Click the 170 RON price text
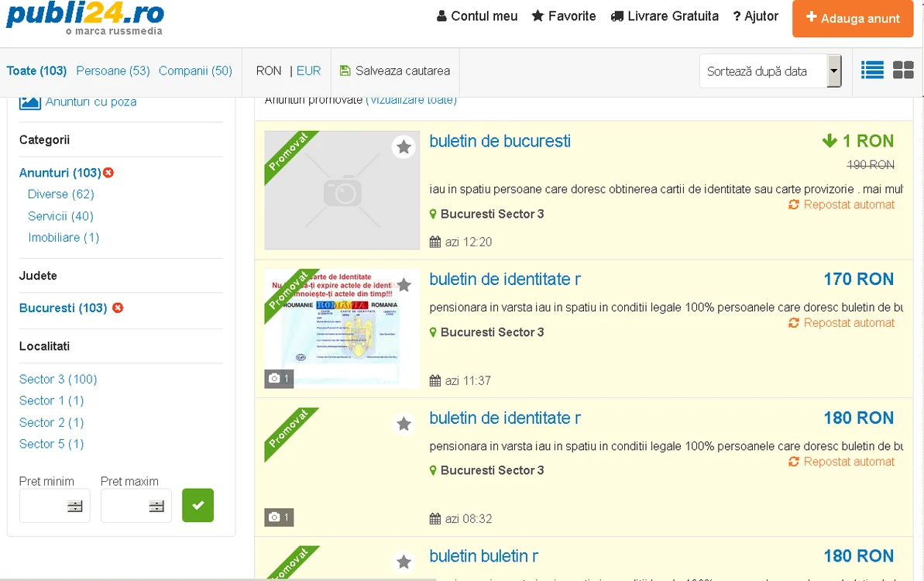 [x=859, y=279]
